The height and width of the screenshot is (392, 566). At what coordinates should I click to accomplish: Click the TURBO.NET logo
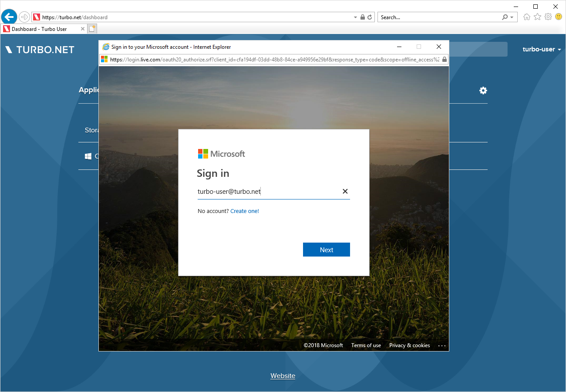coord(39,49)
